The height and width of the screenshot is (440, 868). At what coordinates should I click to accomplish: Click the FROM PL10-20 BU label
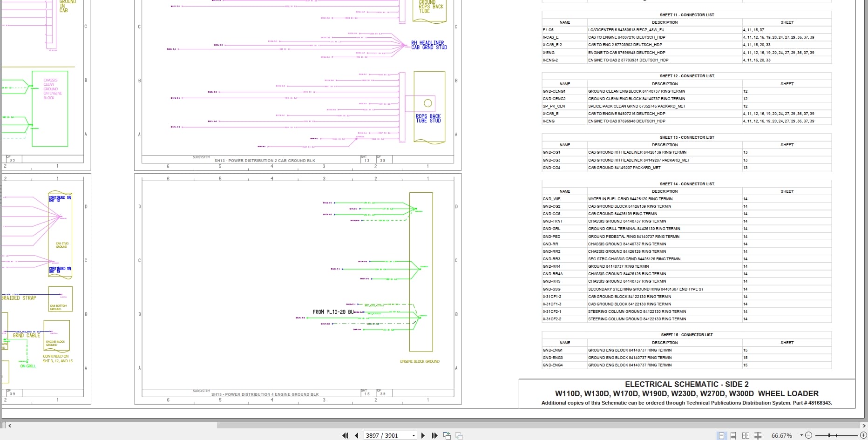(x=333, y=312)
